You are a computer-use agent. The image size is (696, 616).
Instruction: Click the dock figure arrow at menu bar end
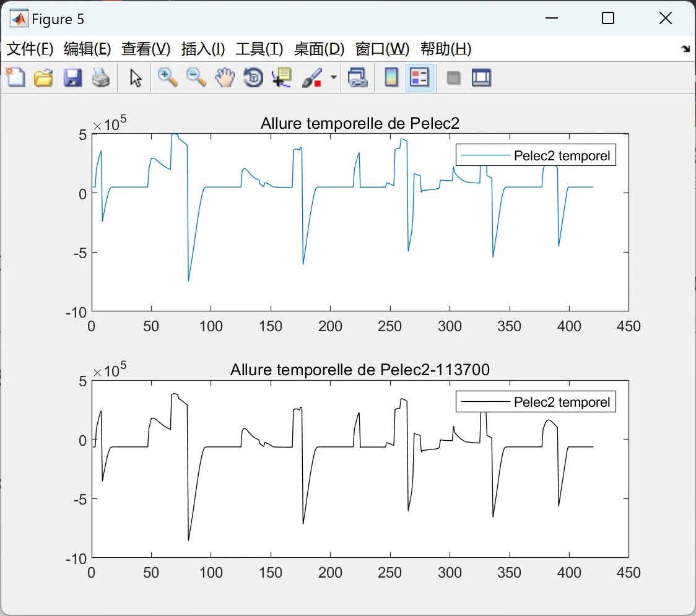(685, 49)
